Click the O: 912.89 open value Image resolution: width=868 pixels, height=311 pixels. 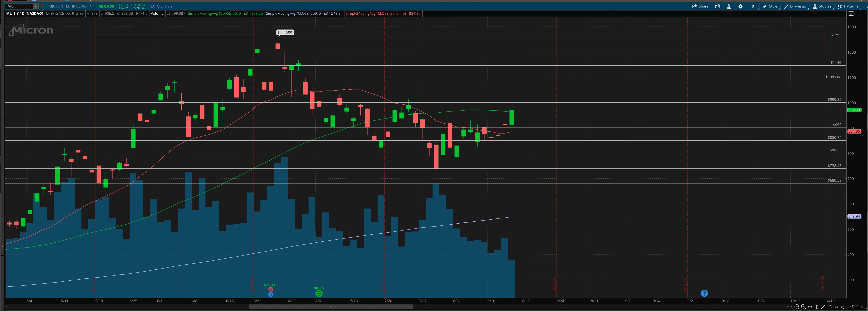(x=75, y=13)
